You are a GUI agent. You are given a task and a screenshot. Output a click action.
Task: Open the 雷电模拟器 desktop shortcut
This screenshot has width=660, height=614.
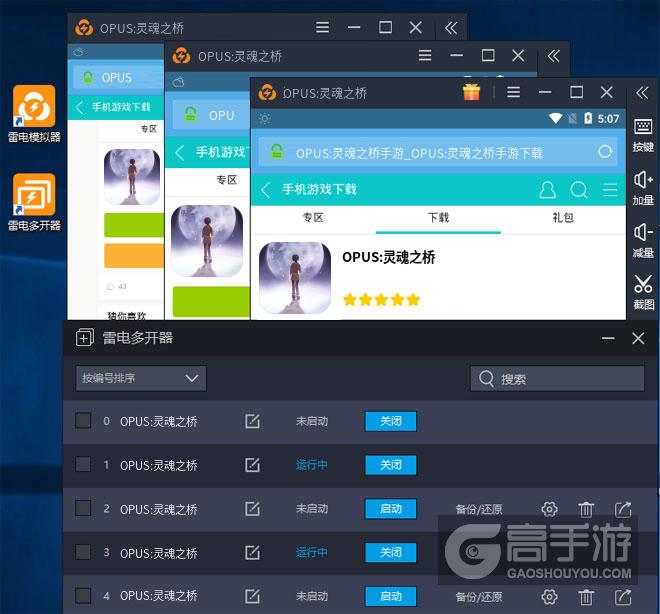coord(34,114)
